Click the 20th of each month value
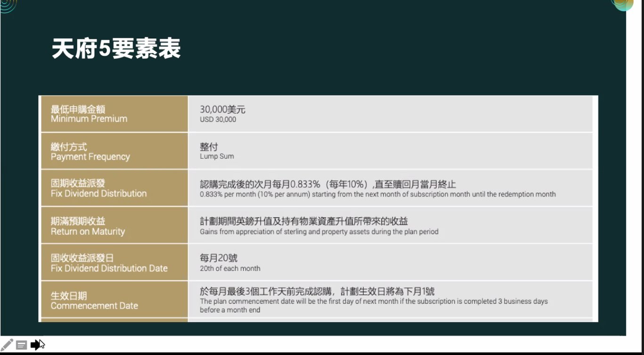The image size is (644, 355). pos(230,269)
